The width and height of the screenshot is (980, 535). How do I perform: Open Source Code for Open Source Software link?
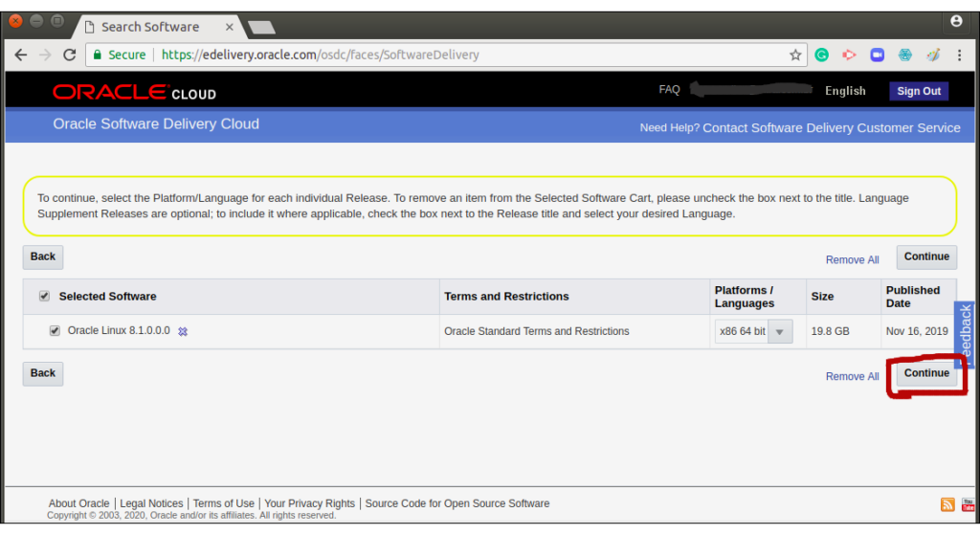(x=457, y=503)
